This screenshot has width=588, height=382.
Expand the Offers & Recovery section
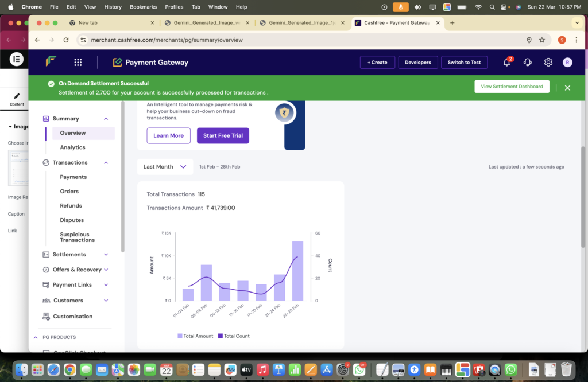[x=106, y=270]
